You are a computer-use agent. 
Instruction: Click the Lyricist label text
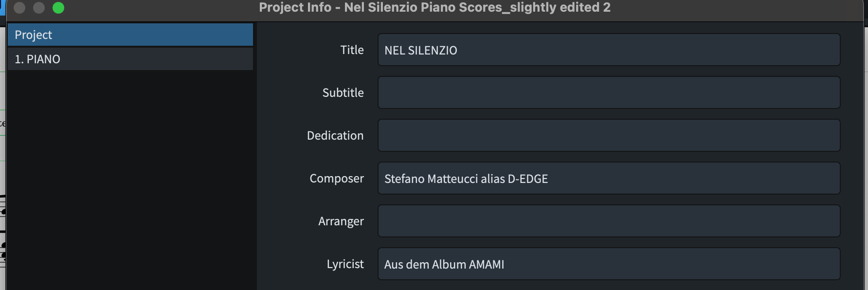345,264
